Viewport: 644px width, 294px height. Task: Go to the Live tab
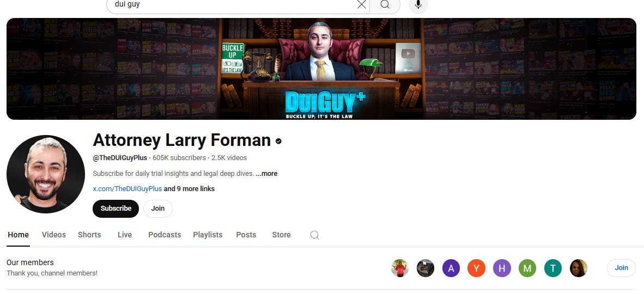pos(125,235)
